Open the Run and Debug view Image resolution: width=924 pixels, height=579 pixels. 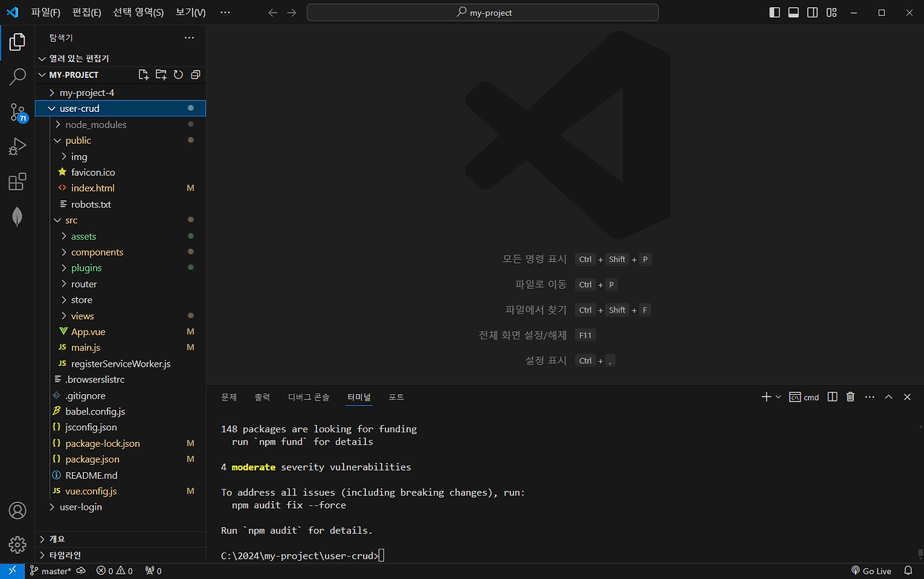(x=17, y=147)
